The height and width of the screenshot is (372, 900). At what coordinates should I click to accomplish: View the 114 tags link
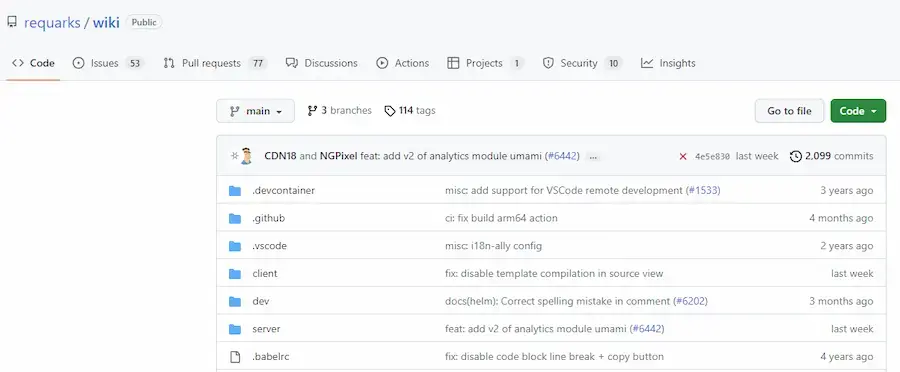point(410,110)
